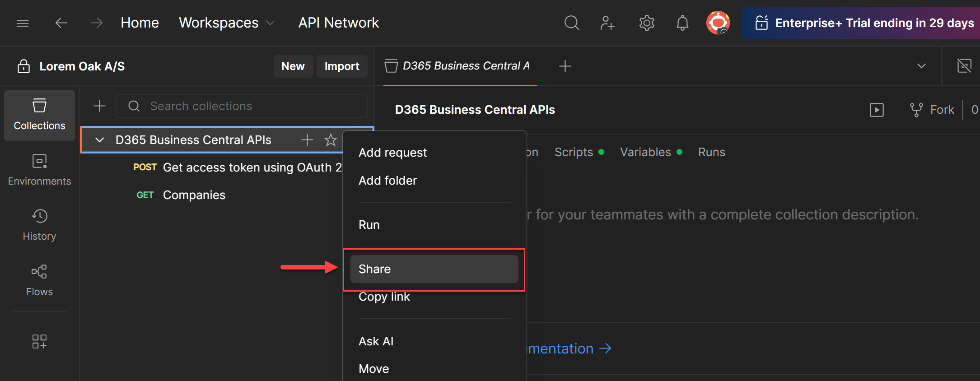This screenshot has width=980, height=381.
Task: Open the settings gear icon
Action: 647,23
